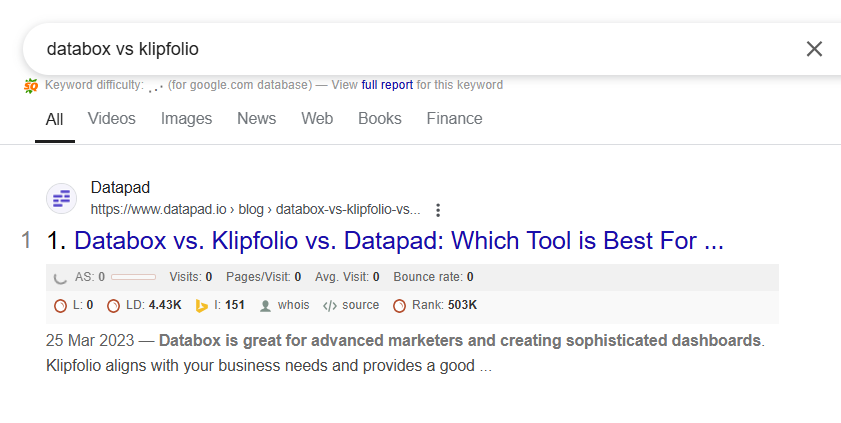The width and height of the screenshot is (841, 423).
Task: Open the I: 151 Bing index value
Action: tap(230, 305)
